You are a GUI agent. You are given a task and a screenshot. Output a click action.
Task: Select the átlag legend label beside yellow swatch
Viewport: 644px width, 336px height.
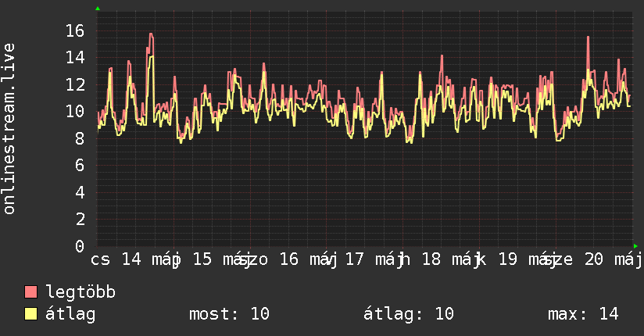point(70,314)
